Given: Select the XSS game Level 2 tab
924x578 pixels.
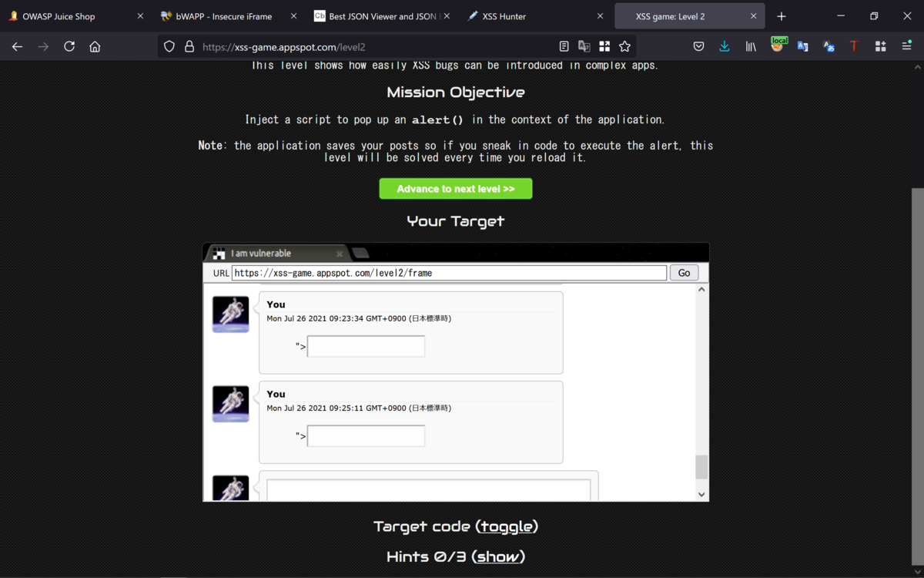Looking at the screenshot, I should 688,16.
